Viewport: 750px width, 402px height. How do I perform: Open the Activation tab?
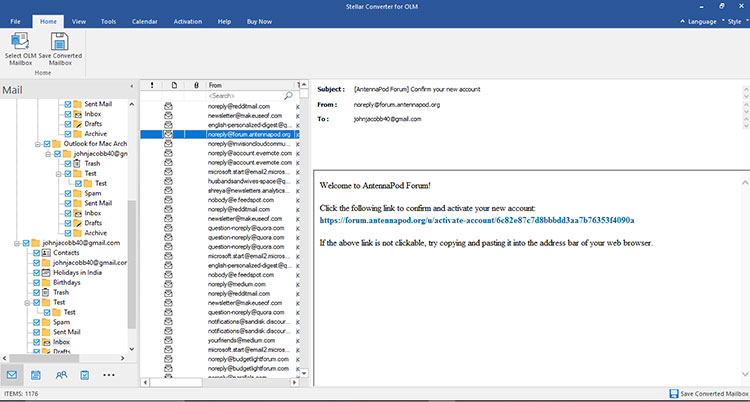188,22
